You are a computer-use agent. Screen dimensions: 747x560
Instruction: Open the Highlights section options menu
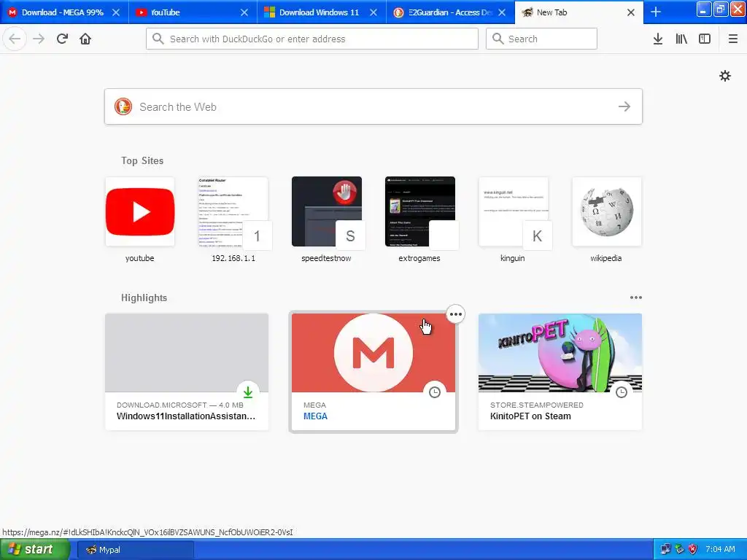[636, 297]
